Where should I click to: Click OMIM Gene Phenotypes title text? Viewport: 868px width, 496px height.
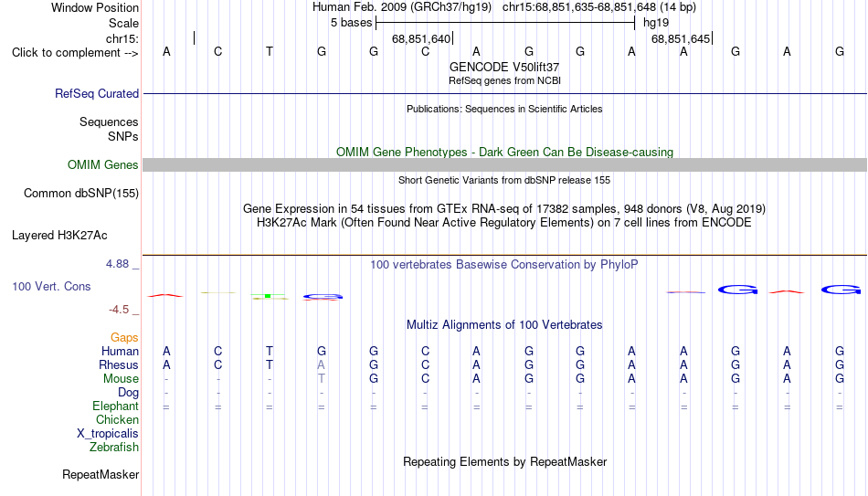504,153
